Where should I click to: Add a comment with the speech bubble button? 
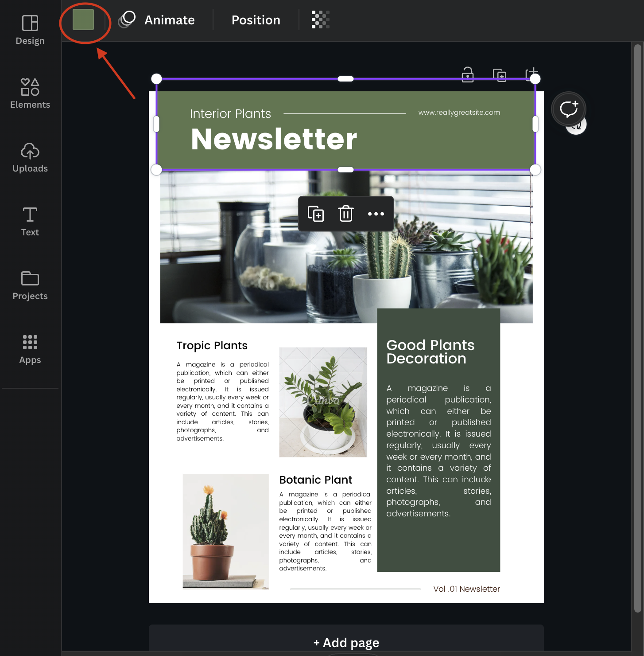tap(569, 109)
